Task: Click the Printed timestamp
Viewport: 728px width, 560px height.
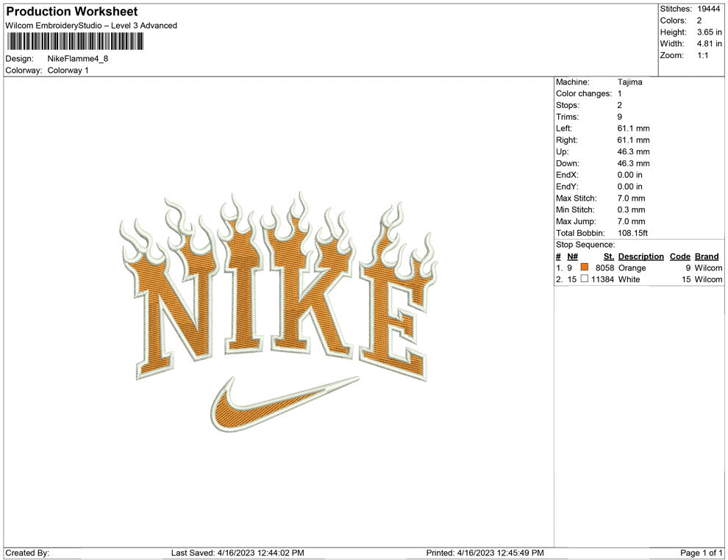Action: click(485, 553)
